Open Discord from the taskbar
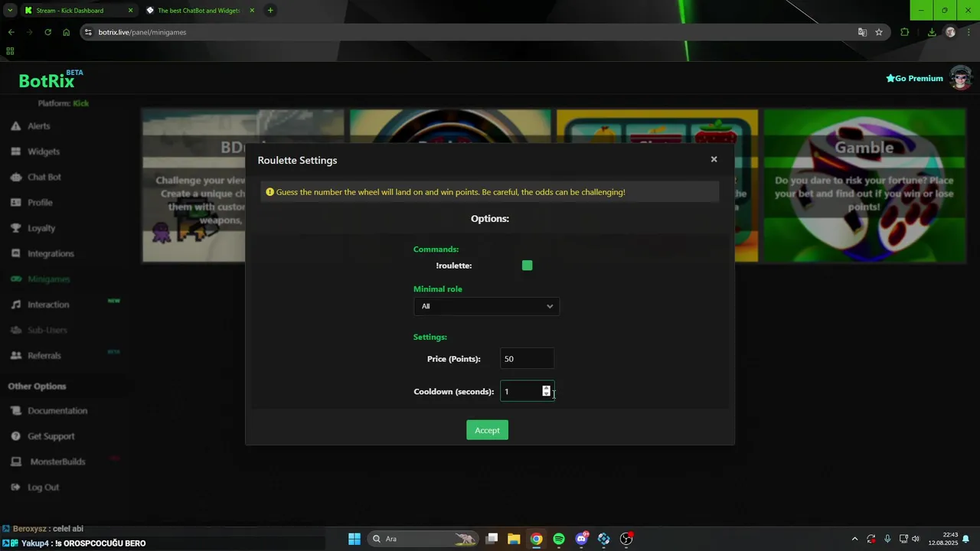980x551 pixels. (581, 539)
